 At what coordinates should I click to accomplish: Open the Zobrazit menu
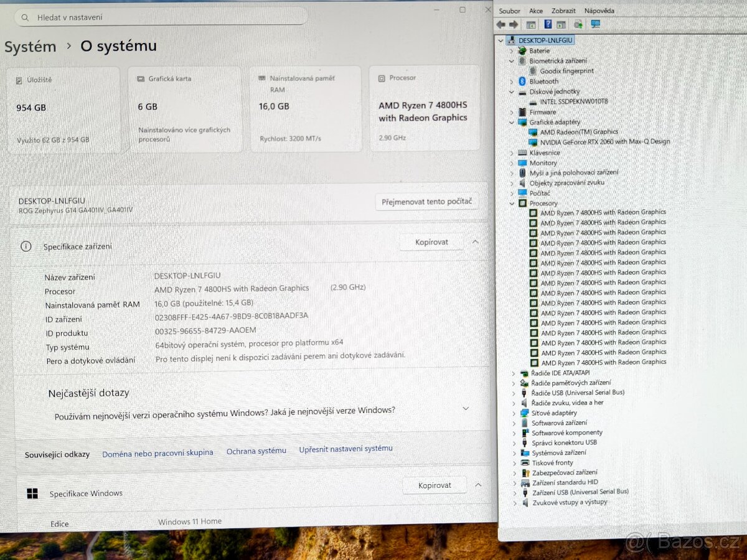[x=563, y=11]
